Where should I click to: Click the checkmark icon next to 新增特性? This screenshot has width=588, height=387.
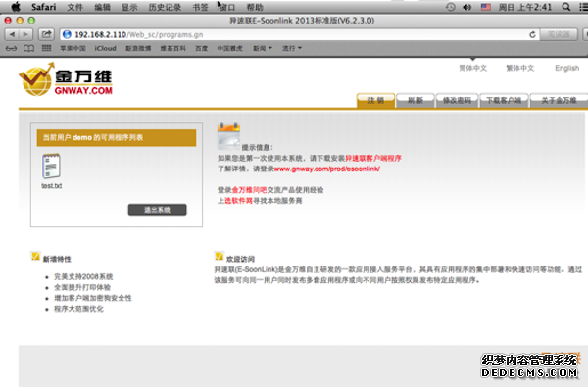(x=35, y=257)
